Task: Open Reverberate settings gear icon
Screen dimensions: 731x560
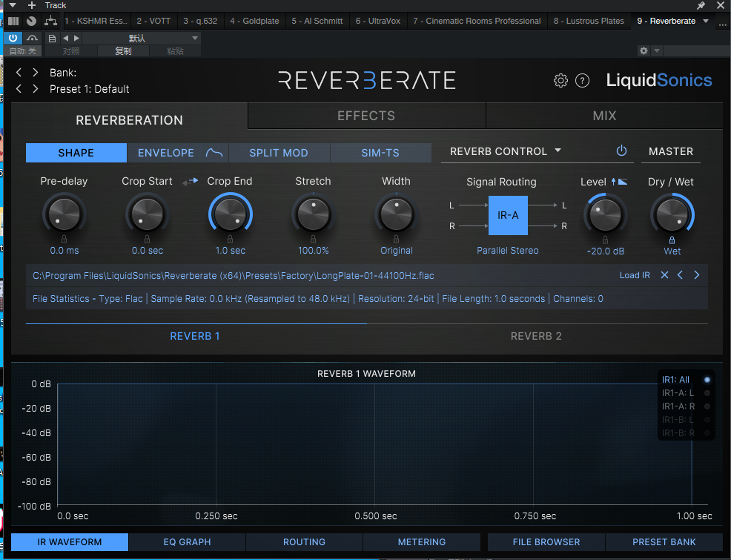Action: point(560,81)
